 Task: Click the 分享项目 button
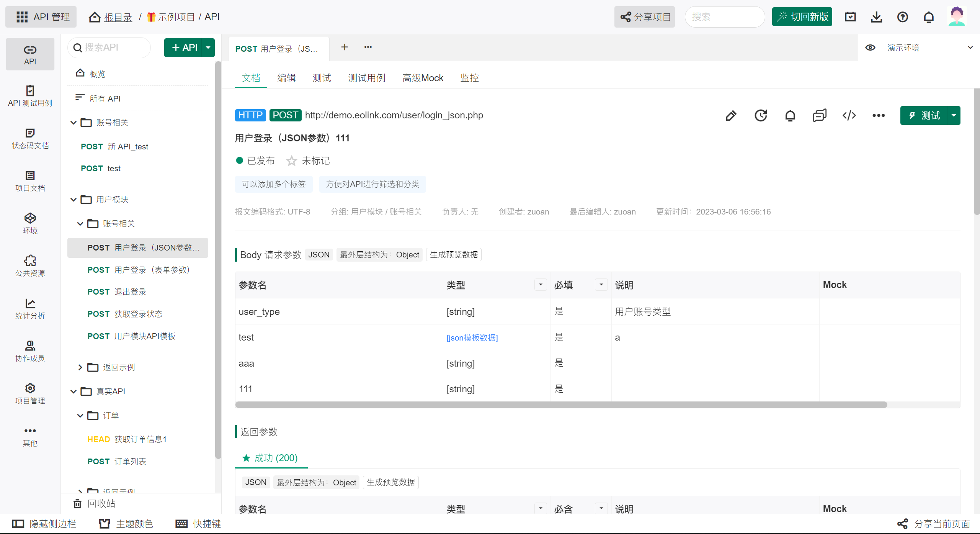click(x=645, y=17)
